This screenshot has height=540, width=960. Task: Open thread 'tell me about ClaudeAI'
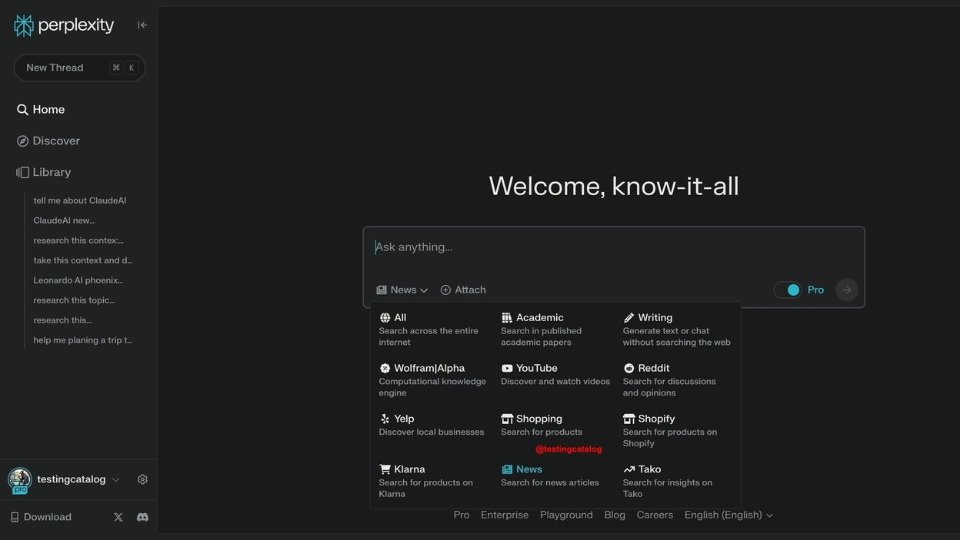[x=80, y=200]
